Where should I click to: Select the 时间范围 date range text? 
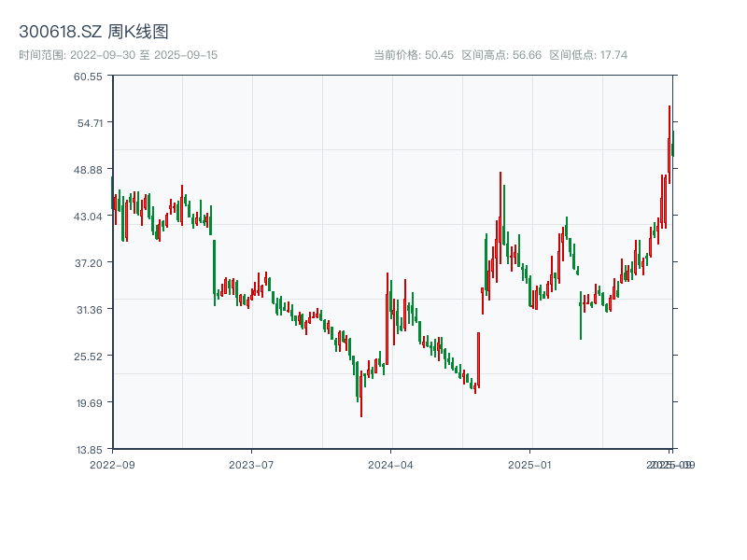point(119,55)
